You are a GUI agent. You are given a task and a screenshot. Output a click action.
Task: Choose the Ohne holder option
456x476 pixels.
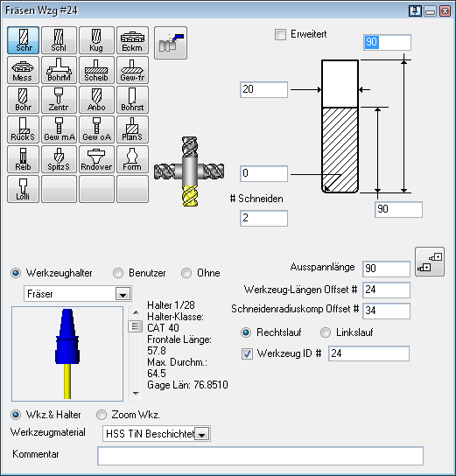186,273
